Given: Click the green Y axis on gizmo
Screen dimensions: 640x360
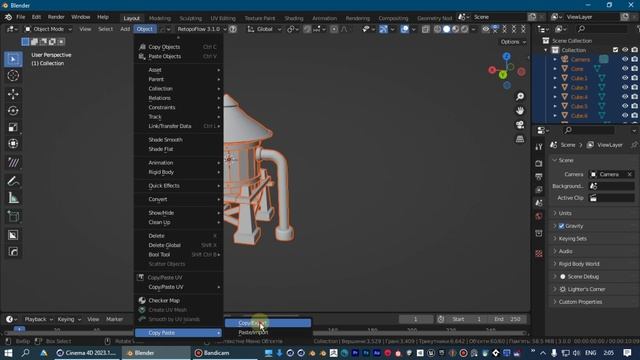Looking at the screenshot, I should pyautogui.click(x=503, y=75).
